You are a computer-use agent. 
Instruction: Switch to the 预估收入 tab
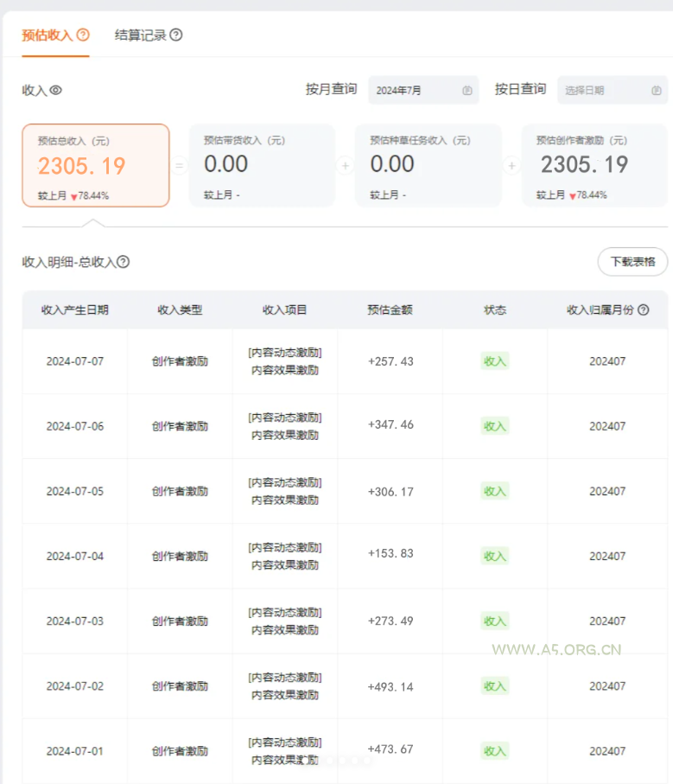coord(48,35)
